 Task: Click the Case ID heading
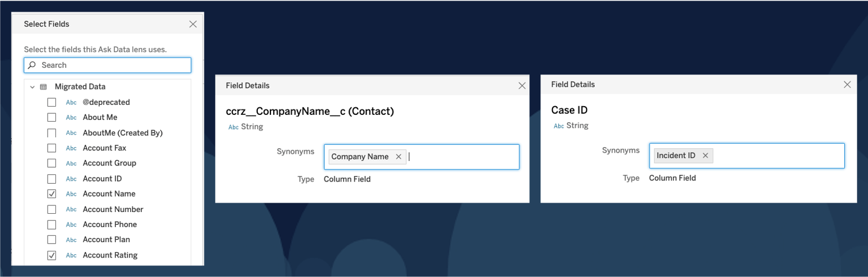tap(570, 110)
